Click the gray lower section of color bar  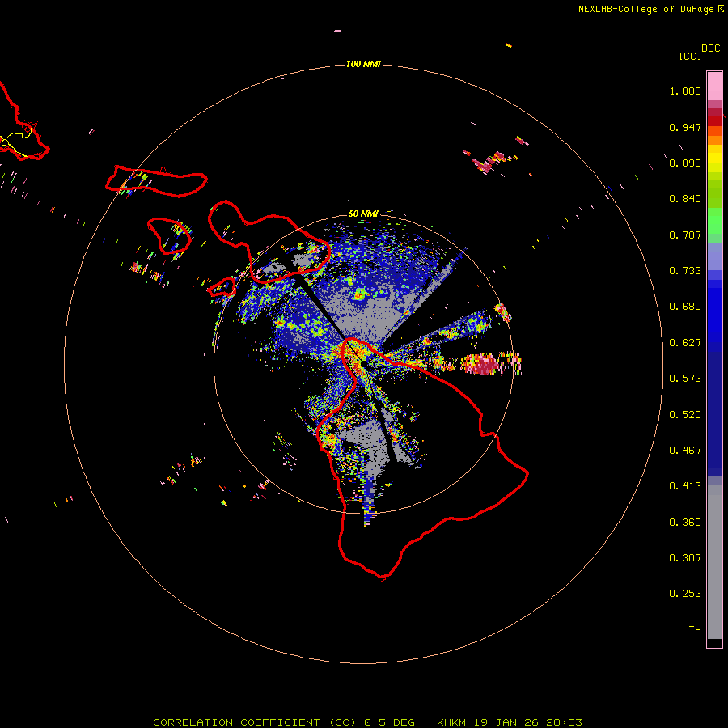pos(714,562)
